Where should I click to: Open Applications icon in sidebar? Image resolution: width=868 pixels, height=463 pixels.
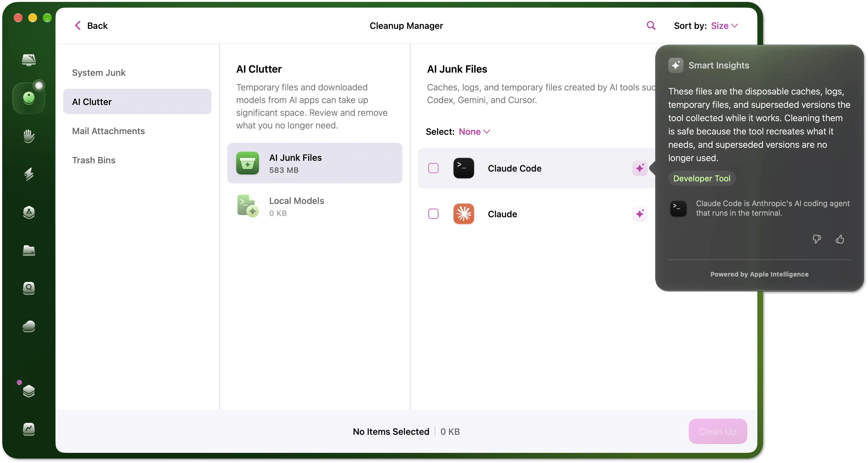tap(29, 212)
